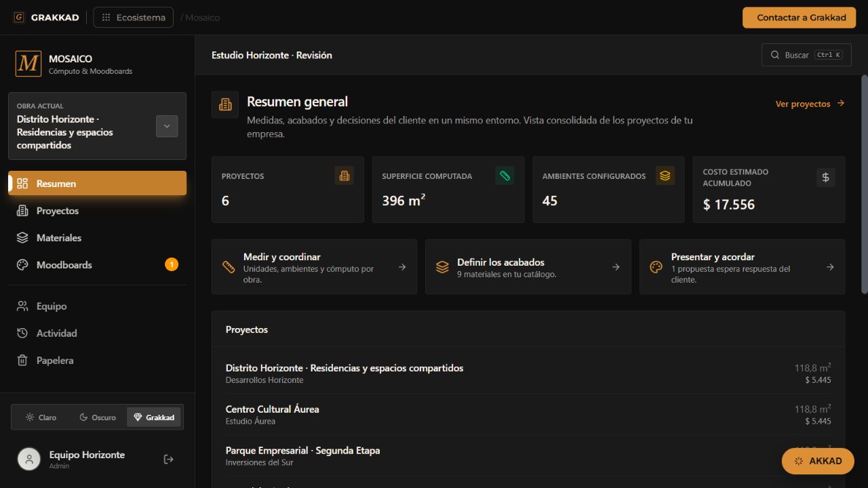Click the Buscar search field

pos(806,55)
